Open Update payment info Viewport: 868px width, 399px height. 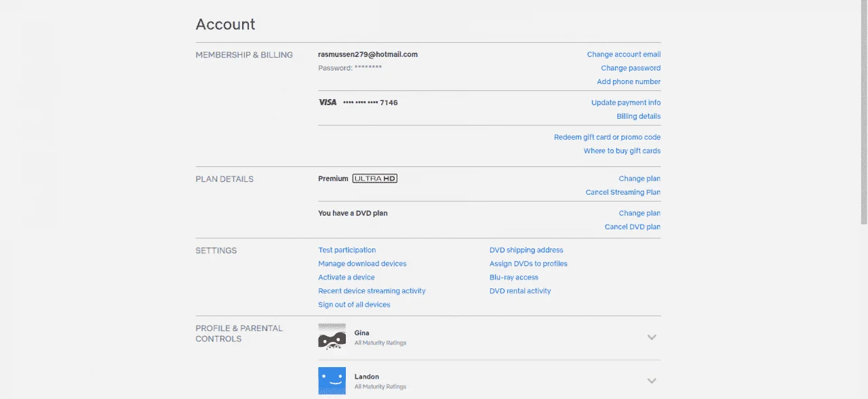626,102
